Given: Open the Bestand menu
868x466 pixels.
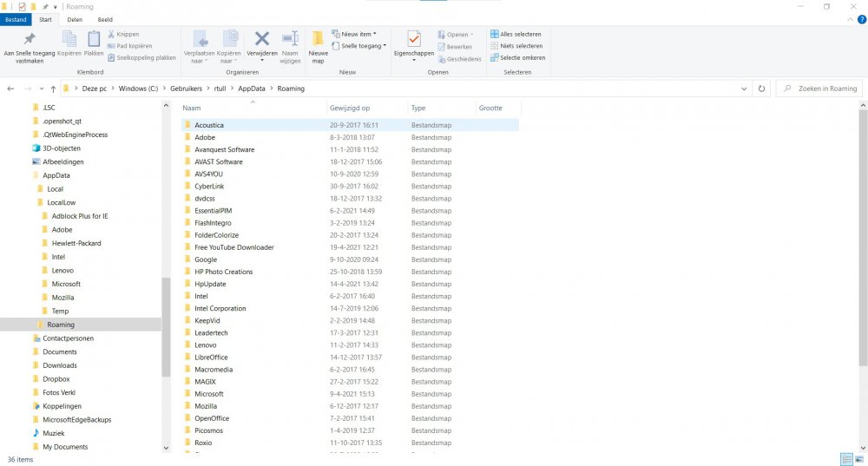Looking at the screenshot, I should 16,19.
